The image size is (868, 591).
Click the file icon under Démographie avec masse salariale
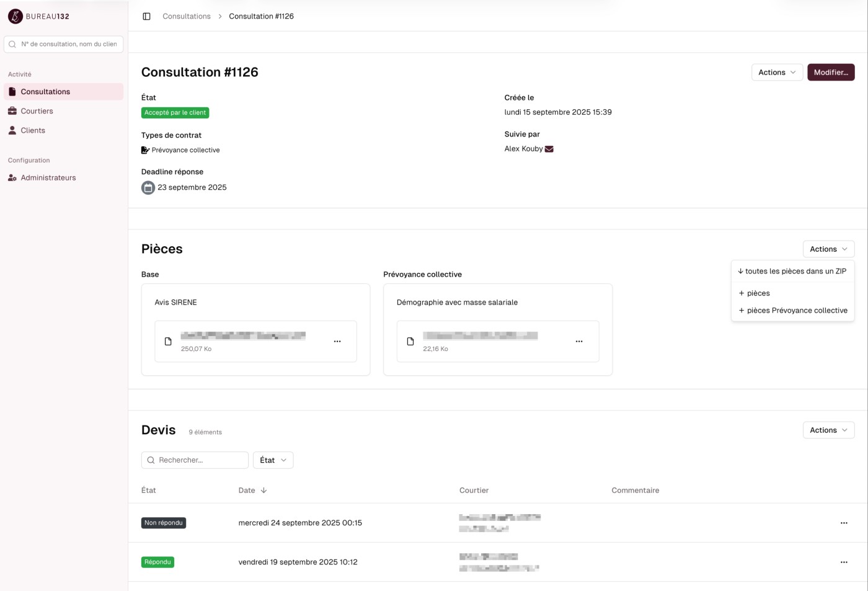[x=410, y=340]
